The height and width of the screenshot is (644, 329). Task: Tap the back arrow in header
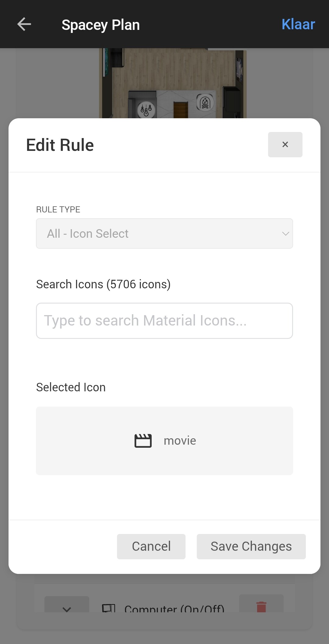(24, 24)
